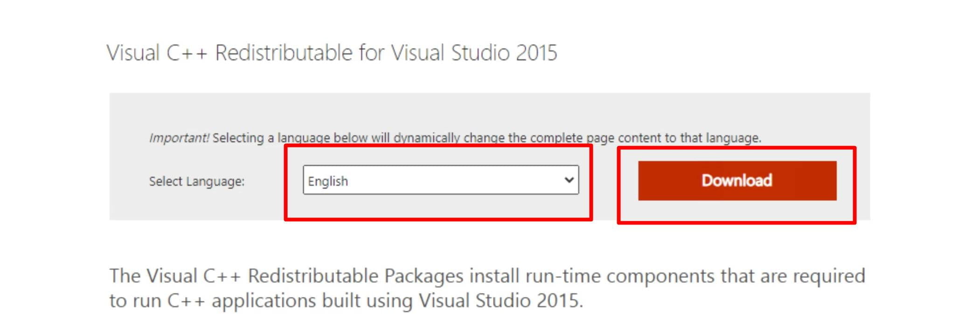Image resolution: width=980 pixels, height=336 pixels.
Task: Open the Select Language dropdown
Action: point(440,180)
